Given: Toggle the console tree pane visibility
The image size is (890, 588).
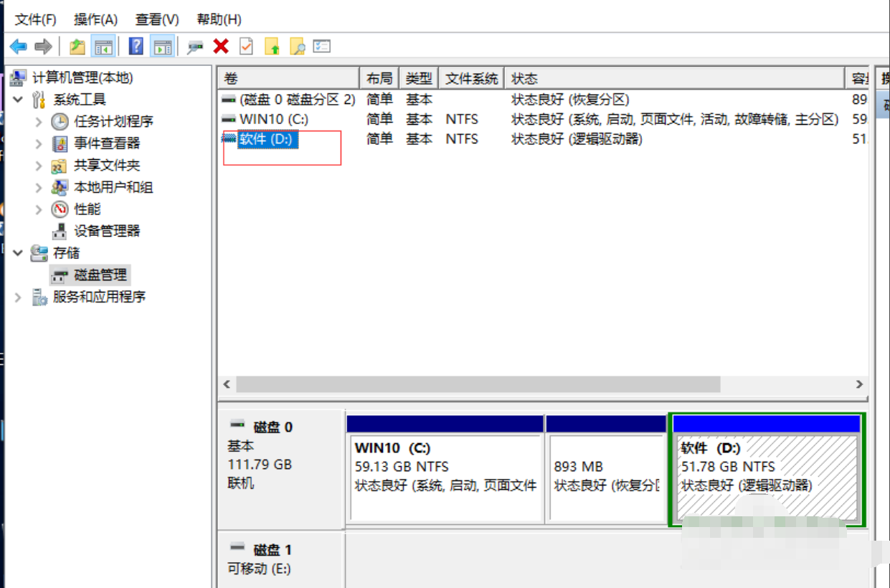Looking at the screenshot, I should [x=103, y=46].
